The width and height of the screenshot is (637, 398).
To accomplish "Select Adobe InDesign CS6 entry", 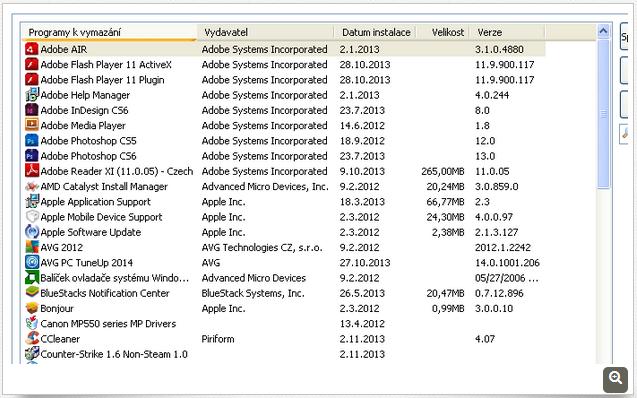I will (x=84, y=110).
